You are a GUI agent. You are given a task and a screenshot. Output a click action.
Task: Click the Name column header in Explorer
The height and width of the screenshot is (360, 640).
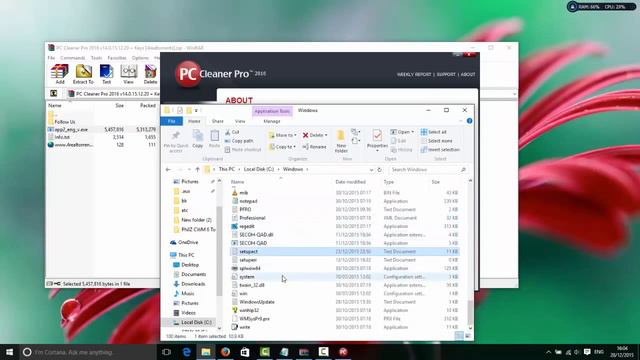tap(238, 182)
